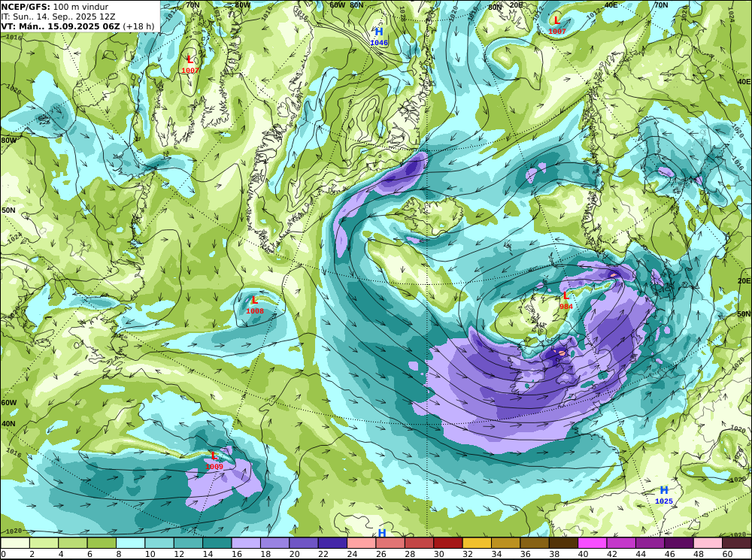
Task: Pick the 18–20 purple legend swatch
Action: tap(274, 543)
